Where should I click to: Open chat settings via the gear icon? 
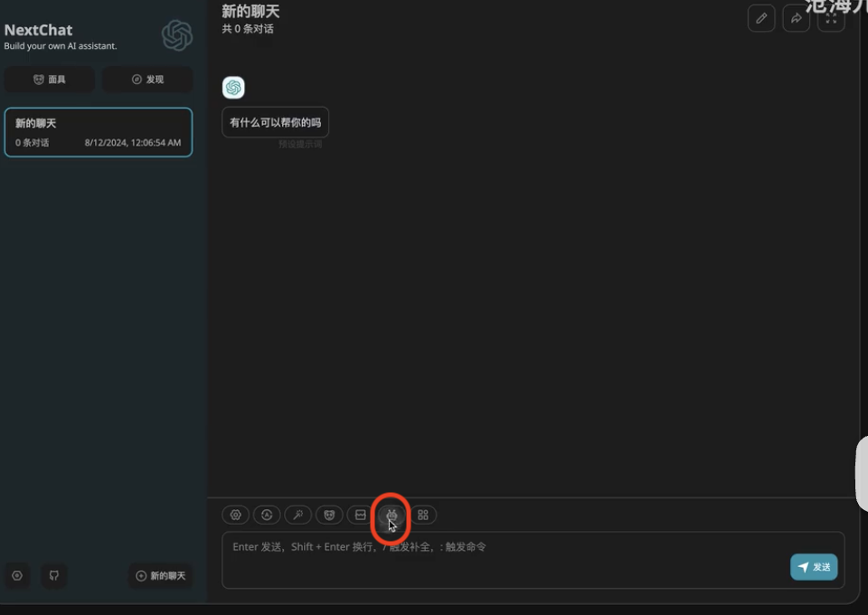235,515
